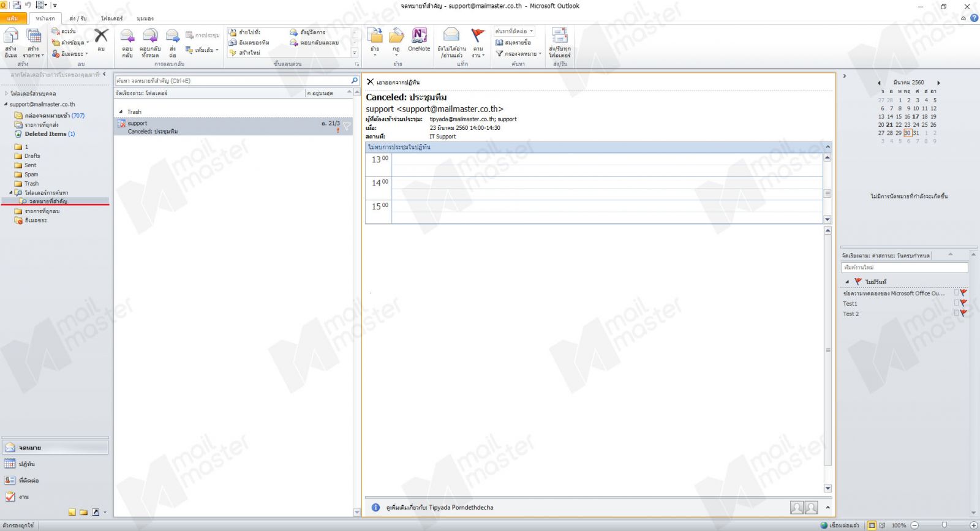
Task: Expand the people pane chevron
Action: (827, 507)
